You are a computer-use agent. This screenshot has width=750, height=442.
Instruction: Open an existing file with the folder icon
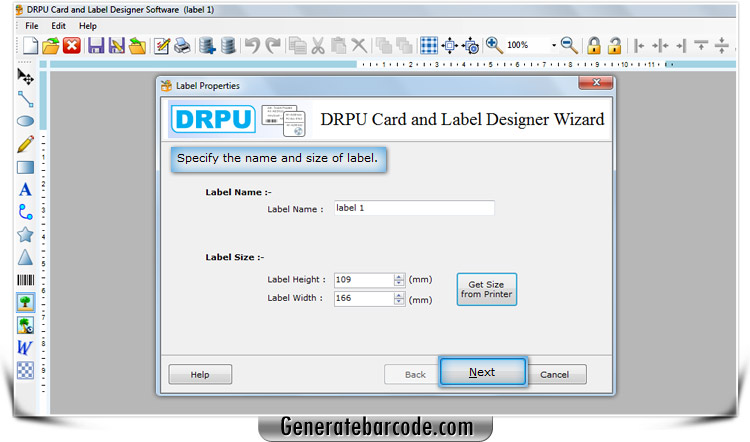click(x=51, y=46)
